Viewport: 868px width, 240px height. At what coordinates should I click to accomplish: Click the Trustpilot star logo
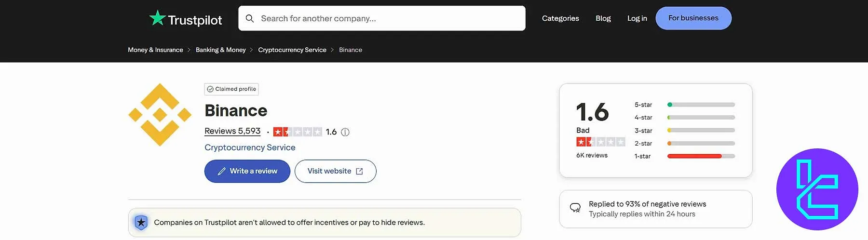pyautogui.click(x=157, y=18)
